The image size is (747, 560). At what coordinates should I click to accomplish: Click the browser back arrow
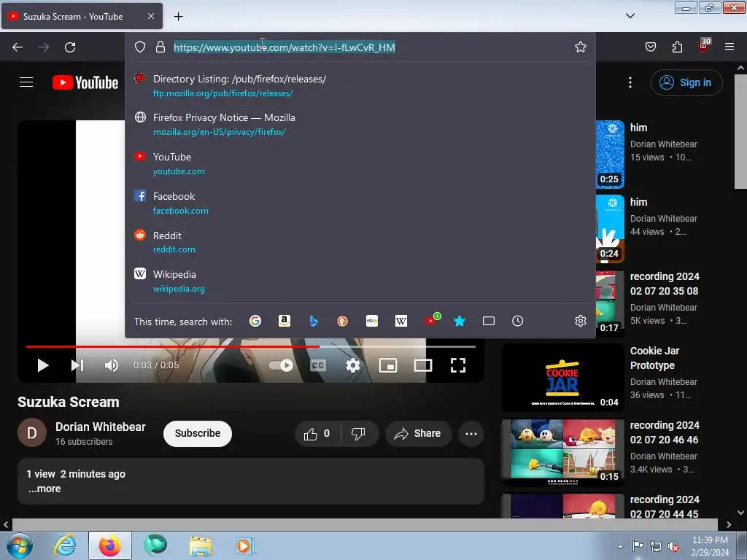[18, 47]
